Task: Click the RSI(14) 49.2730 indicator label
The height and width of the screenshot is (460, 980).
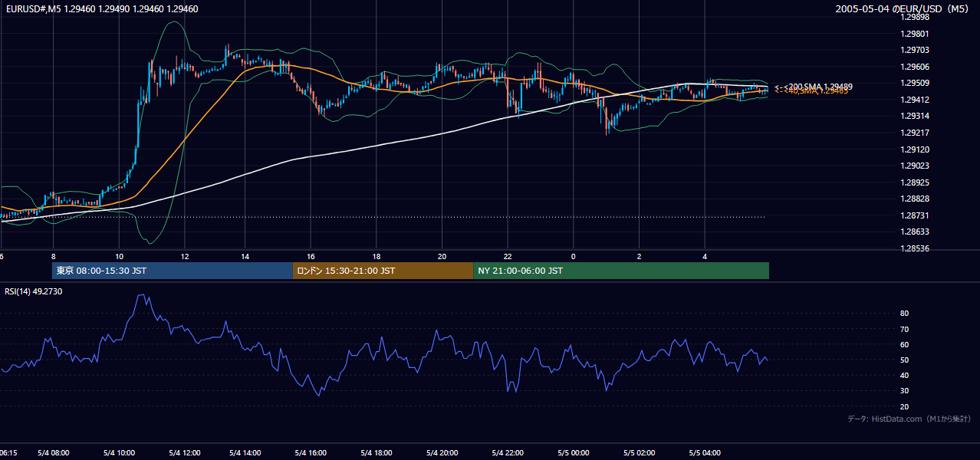Action: pos(34,291)
